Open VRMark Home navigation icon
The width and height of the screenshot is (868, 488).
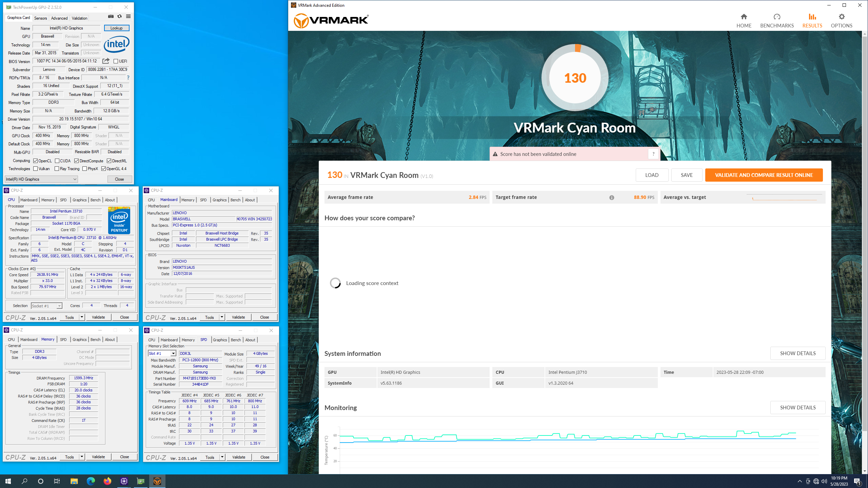pos(744,17)
